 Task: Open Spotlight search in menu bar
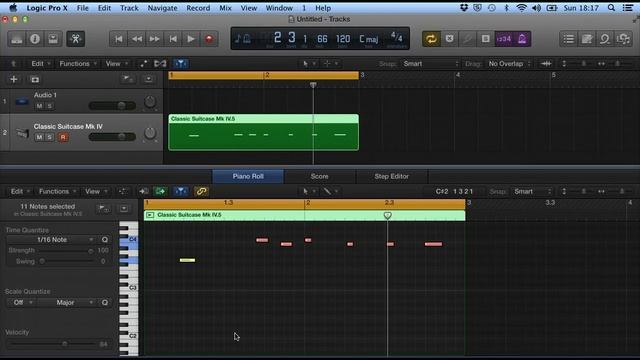click(x=611, y=8)
